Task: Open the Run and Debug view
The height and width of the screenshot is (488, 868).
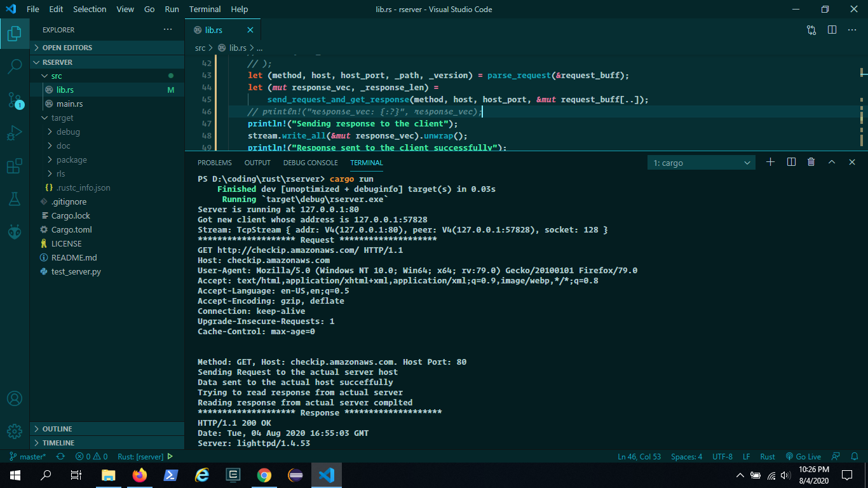Action: (15, 133)
